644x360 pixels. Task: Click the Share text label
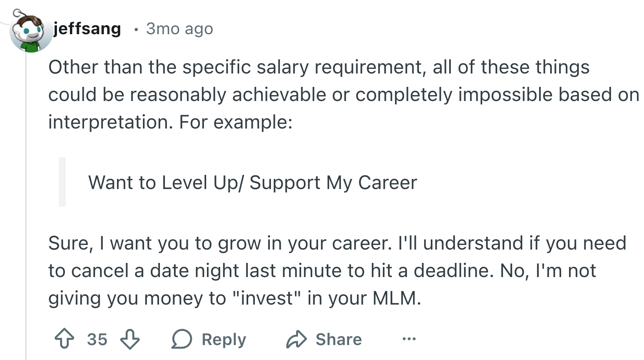pyautogui.click(x=338, y=339)
